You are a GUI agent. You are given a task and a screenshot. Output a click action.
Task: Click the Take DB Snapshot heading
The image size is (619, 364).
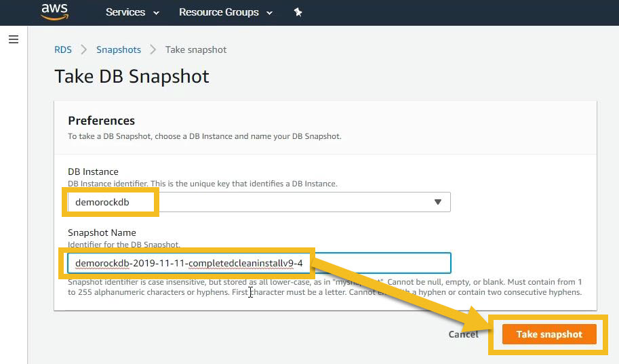tap(132, 77)
